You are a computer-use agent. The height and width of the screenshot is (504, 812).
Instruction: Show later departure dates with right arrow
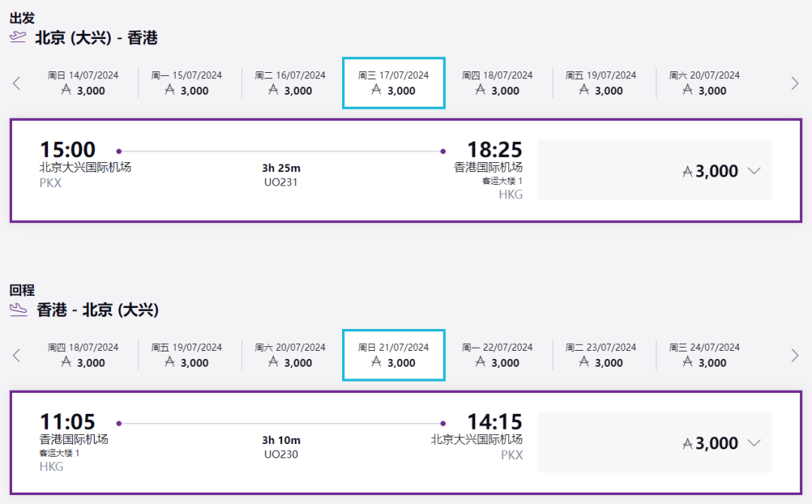(795, 83)
